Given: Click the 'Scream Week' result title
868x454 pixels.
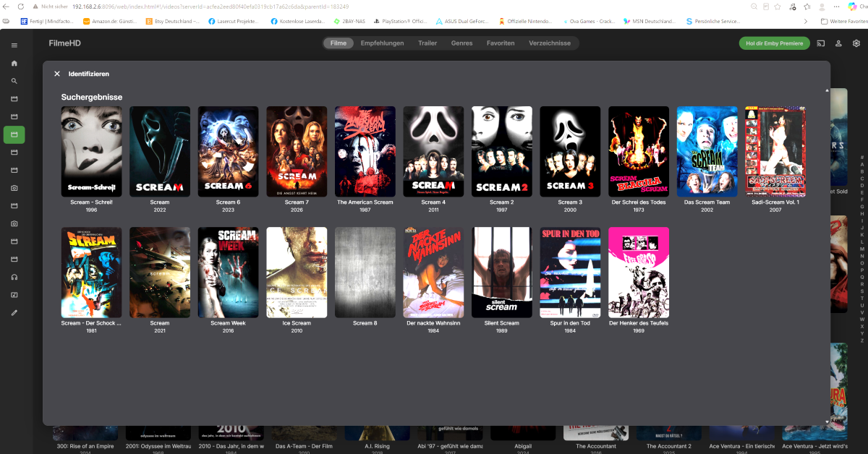Looking at the screenshot, I should tap(228, 323).
